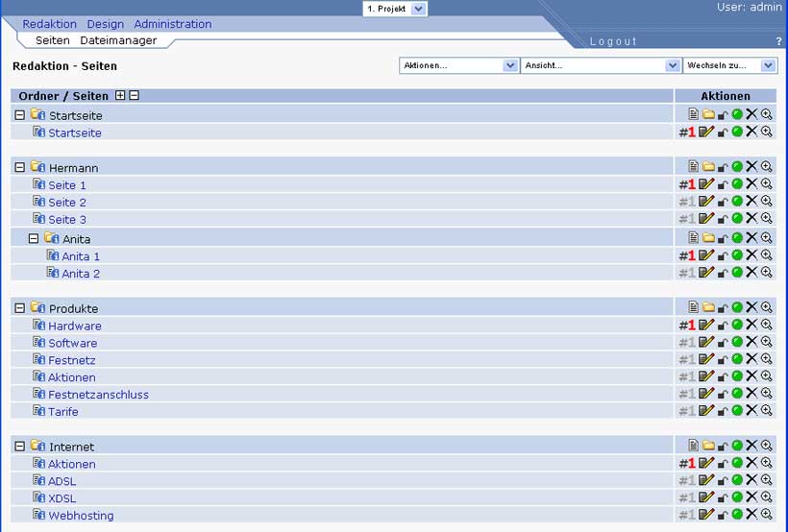Screen dimensions: 788x532
Task: Toggle lock icon for Hardware page
Action: [x=723, y=326]
